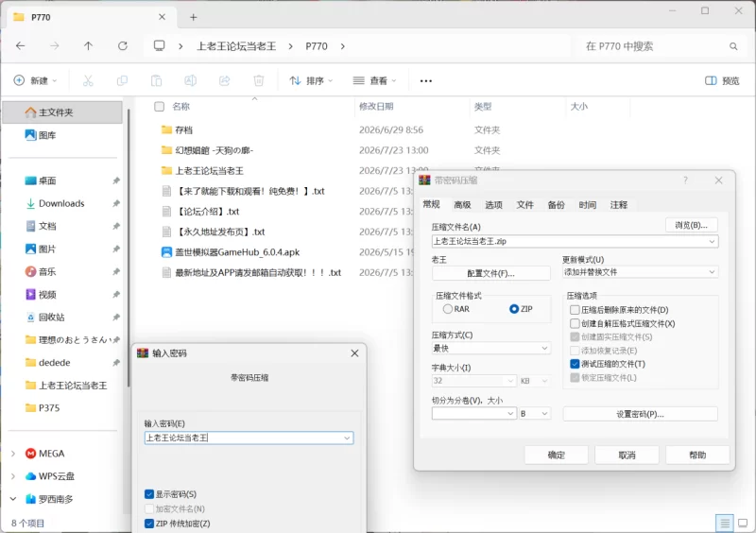Click the Cut scissors icon

coord(88,80)
